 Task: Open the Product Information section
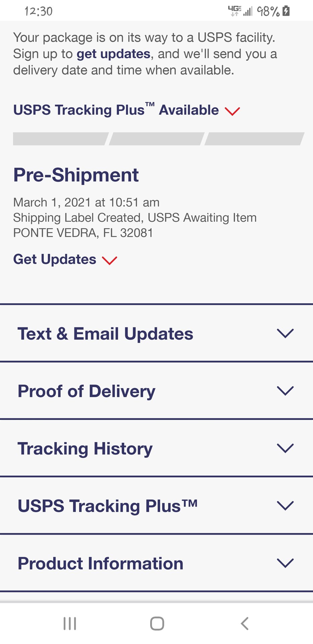[101, 563]
